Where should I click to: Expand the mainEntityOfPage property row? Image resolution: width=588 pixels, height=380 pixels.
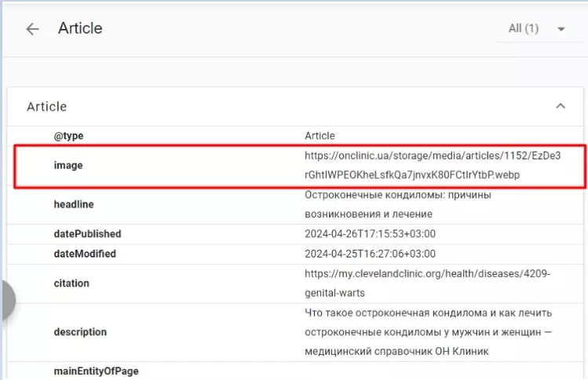94,371
